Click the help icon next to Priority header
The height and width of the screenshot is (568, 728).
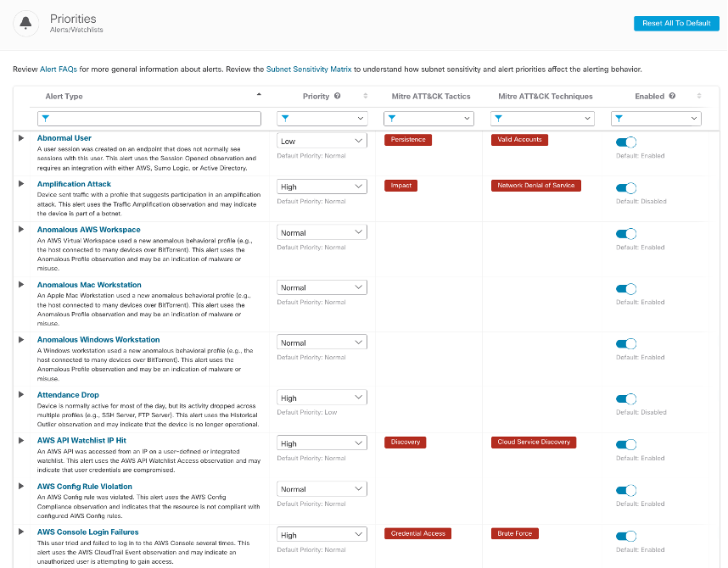pos(338,97)
